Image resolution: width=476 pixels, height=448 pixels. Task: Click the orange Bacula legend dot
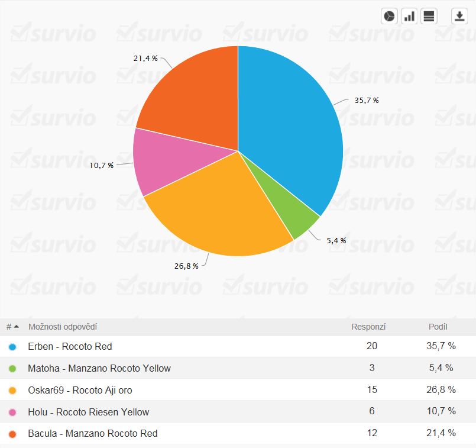point(12,434)
